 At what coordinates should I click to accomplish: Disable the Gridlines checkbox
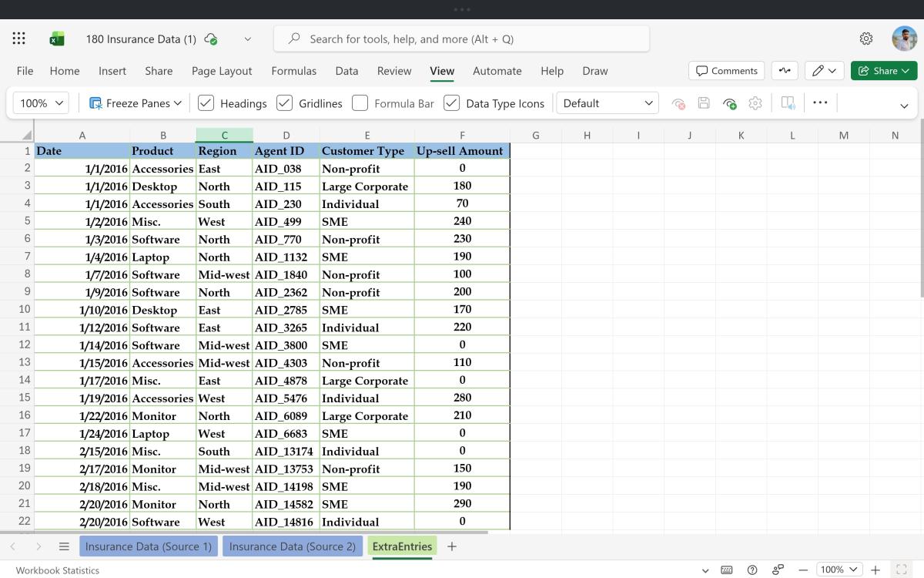(284, 103)
